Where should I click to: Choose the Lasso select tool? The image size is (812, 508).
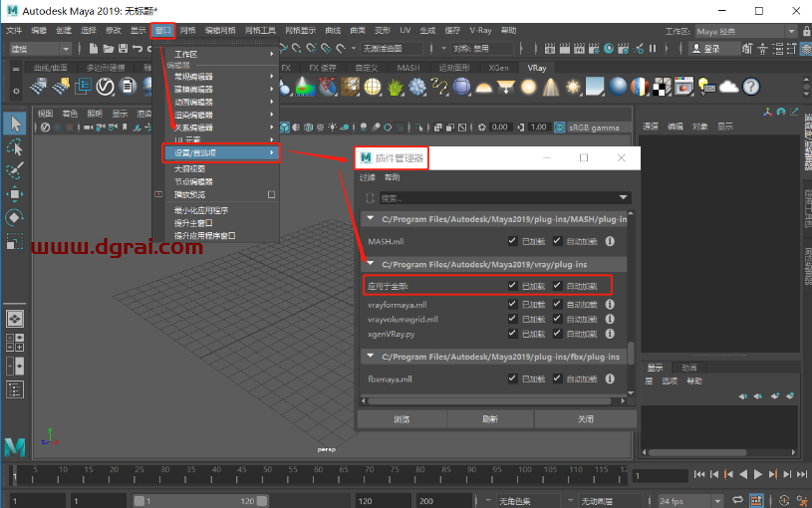[x=15, y=147]
